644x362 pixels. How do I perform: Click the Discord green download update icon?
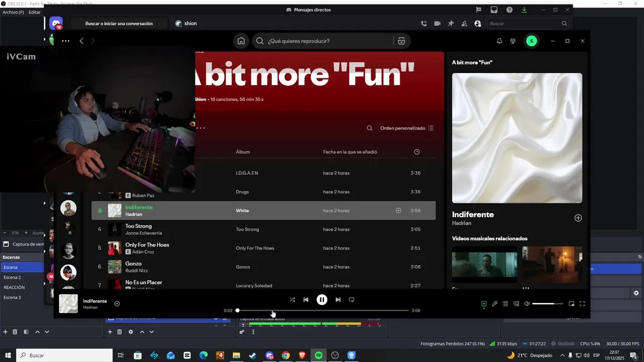pyautogui.click(x=524, y=10)
